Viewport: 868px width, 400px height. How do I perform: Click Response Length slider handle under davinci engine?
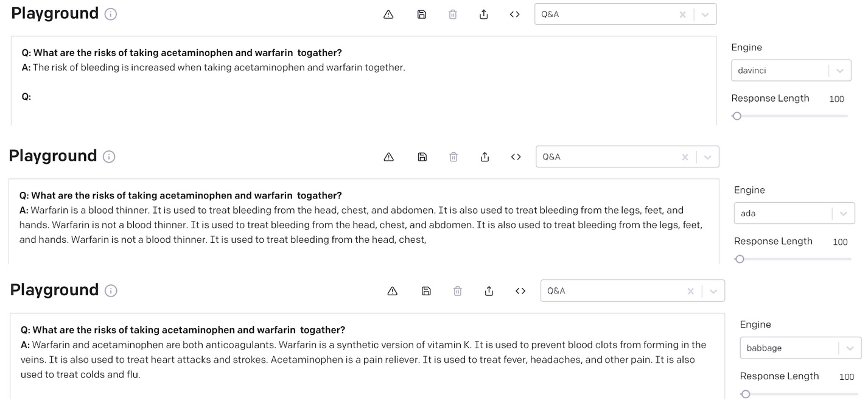pos(737,116)
